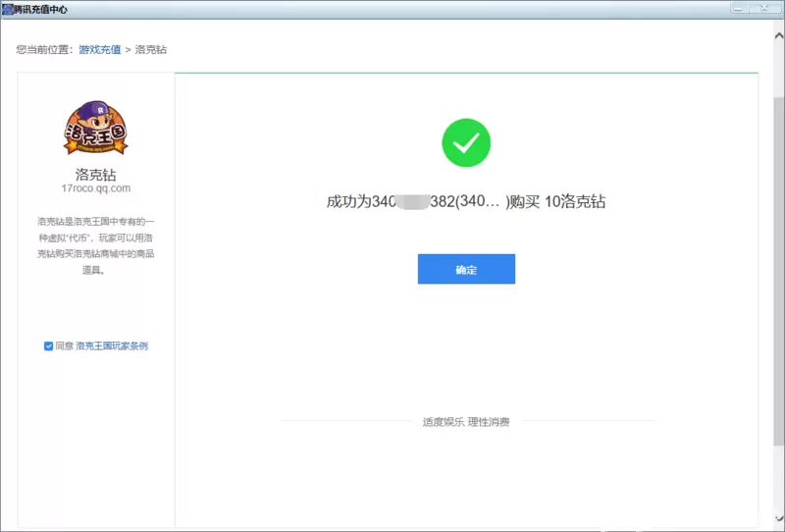Uncheck the 同意 agreement checkbox
The image size is (785, 532).
tap(48, 346)
